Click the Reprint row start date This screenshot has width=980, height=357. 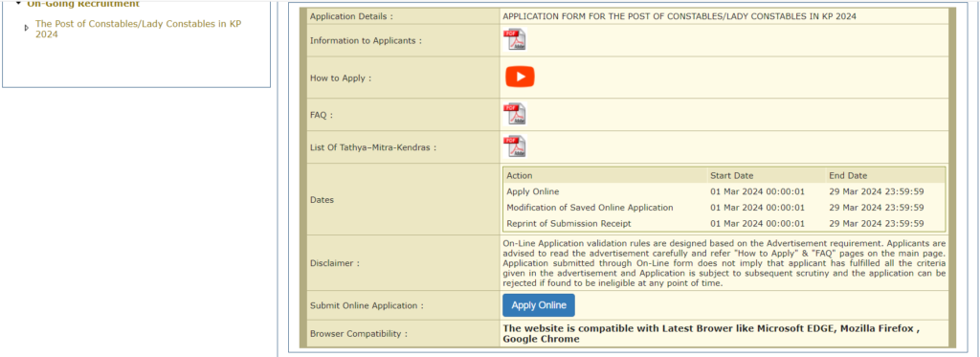click(x=758, y=223)
